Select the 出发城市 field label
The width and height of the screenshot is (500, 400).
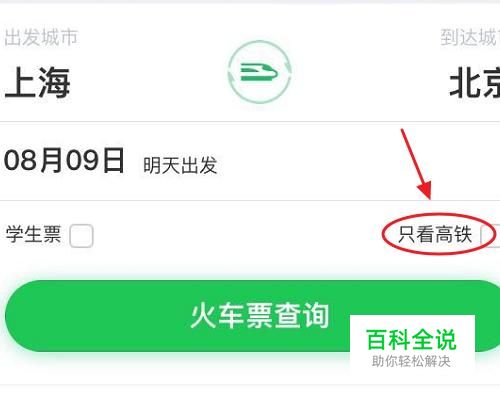click(x=41, y=37)
